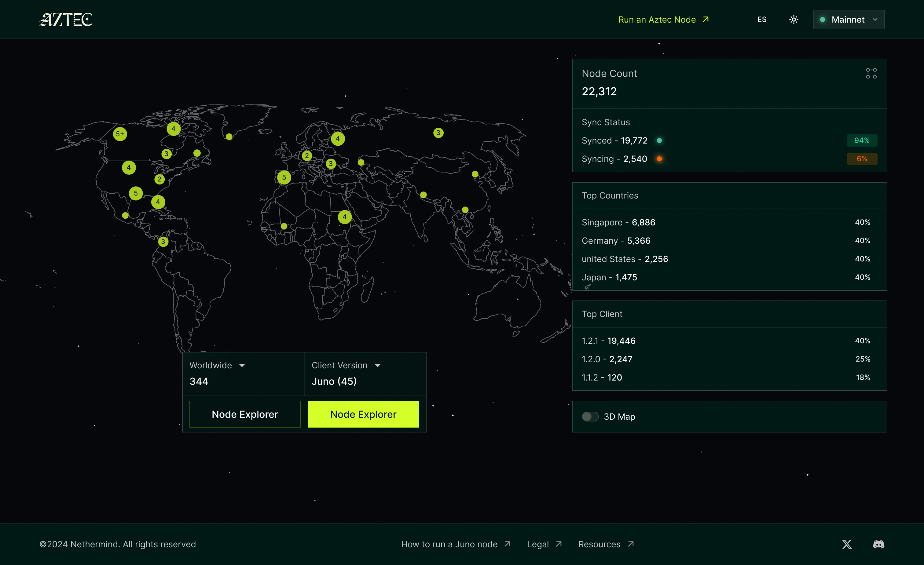This screenshot has height=565, width=924.
Task: Open the Mainnet network dropdown
Action: [849, 20]
